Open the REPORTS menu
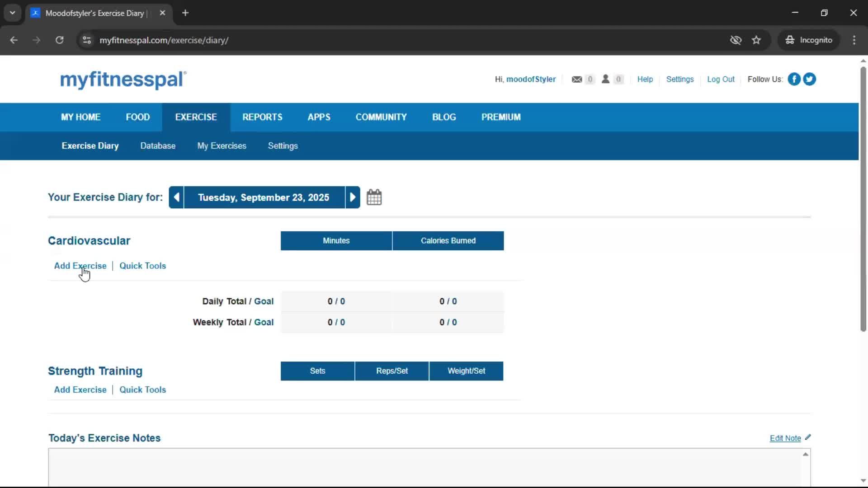This screenshot has width=868, height=488. click(x=262, y=117)
